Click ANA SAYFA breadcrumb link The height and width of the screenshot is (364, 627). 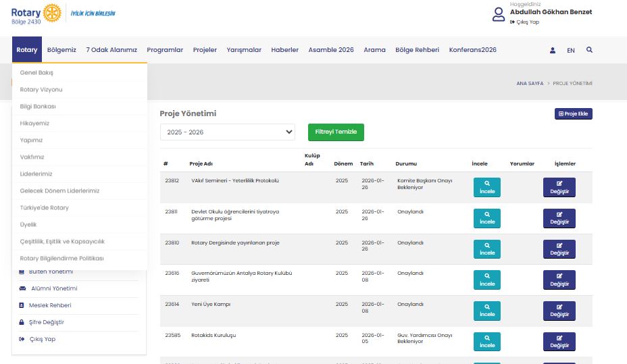(x=530, y=84)
